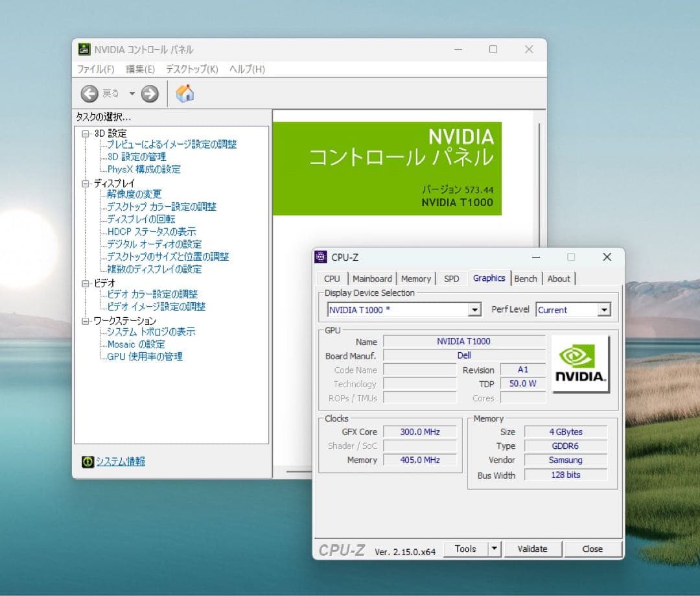Switch to the Graphics tab in CPU-Z
Viewport: 700px width, 596px height.
click(489, 278)
